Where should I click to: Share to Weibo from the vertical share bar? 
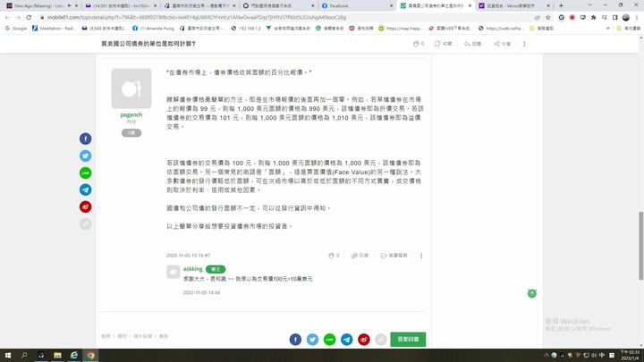coord(86,206)
